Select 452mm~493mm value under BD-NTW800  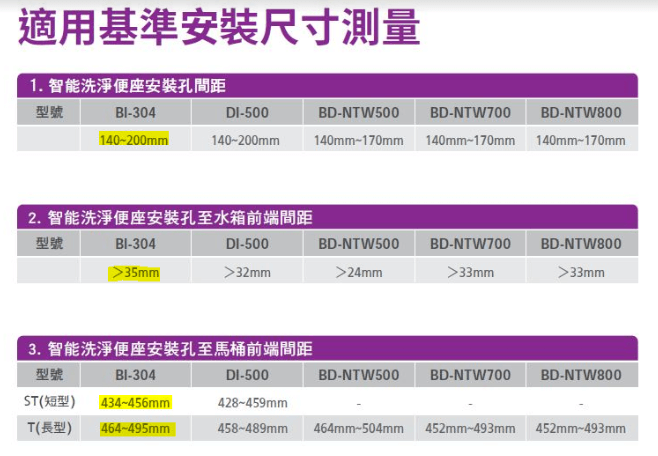click(581, 428)
